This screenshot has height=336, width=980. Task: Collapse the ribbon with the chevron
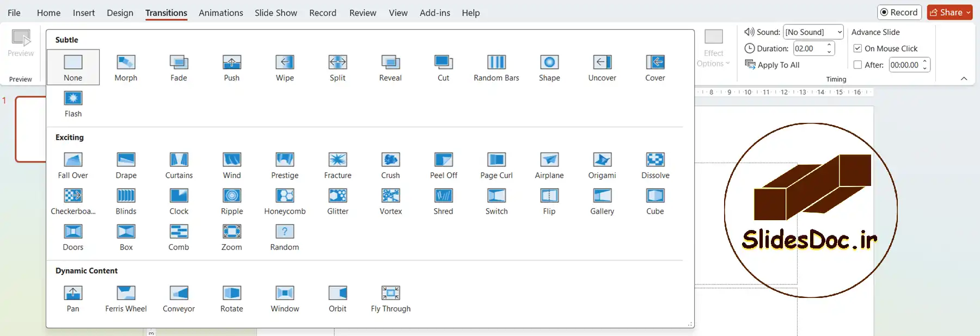964,79
